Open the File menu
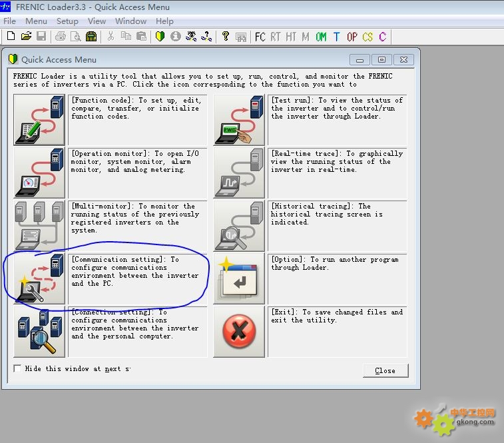Viewport: 504px width, 443px height. point(9,21)
